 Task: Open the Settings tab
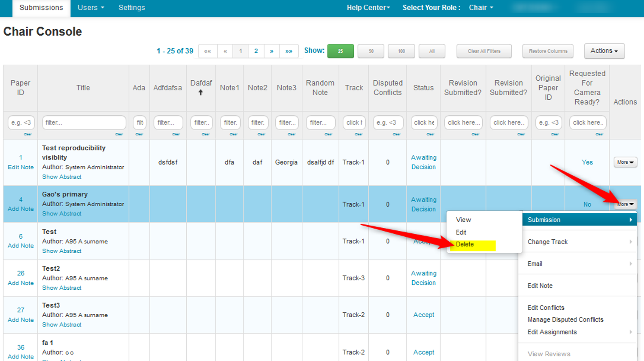pos(132,8)
